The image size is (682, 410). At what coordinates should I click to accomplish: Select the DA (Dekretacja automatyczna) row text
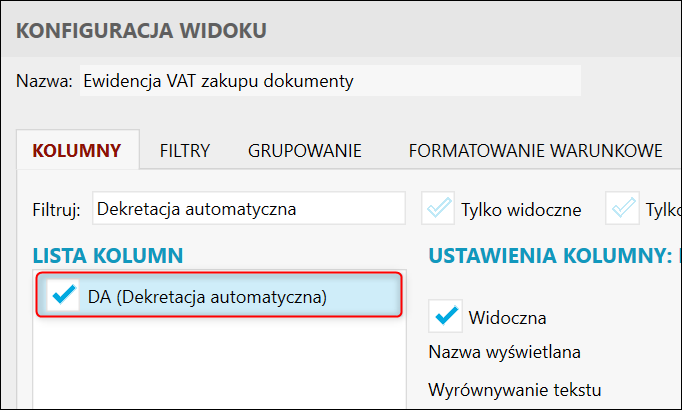click(207, 296)
